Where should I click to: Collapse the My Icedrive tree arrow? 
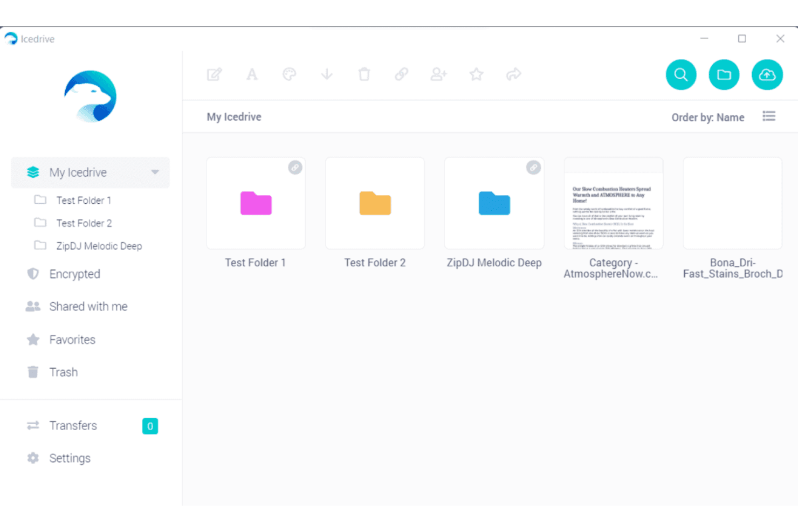pos(155,172)
